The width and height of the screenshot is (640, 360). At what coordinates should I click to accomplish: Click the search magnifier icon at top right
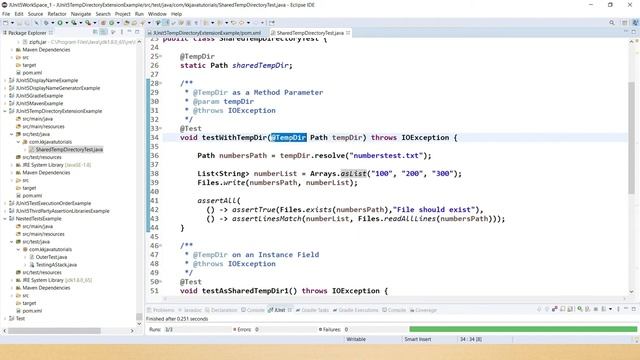tap(611, 23)
